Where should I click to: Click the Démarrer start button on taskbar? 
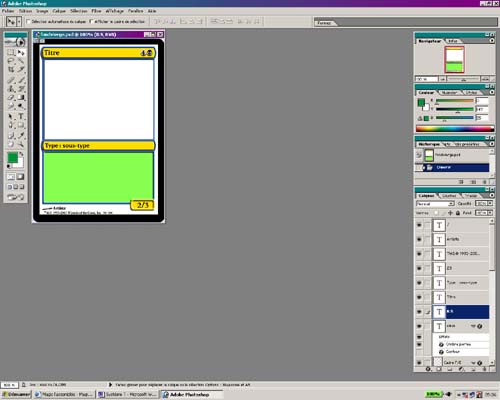[16, 394]
